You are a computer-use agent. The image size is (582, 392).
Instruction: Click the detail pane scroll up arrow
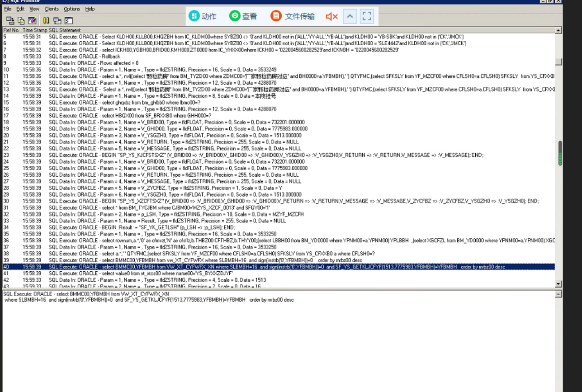click(x=558, y=294)
